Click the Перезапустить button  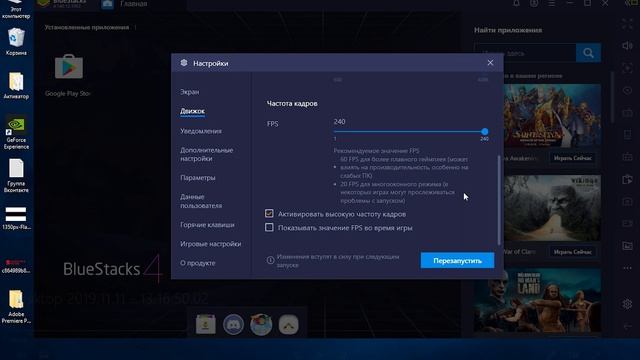pyautogui.click(x=457, y=260)
